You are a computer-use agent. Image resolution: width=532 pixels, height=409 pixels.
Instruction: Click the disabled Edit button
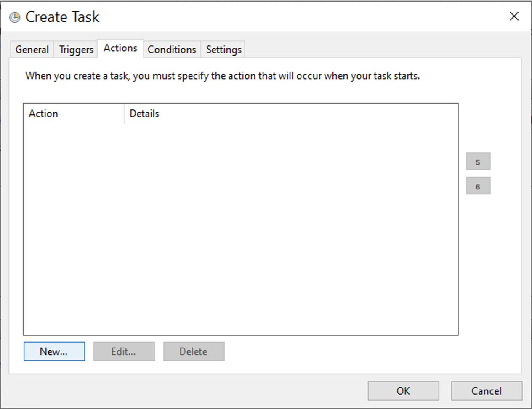[124, 351]
